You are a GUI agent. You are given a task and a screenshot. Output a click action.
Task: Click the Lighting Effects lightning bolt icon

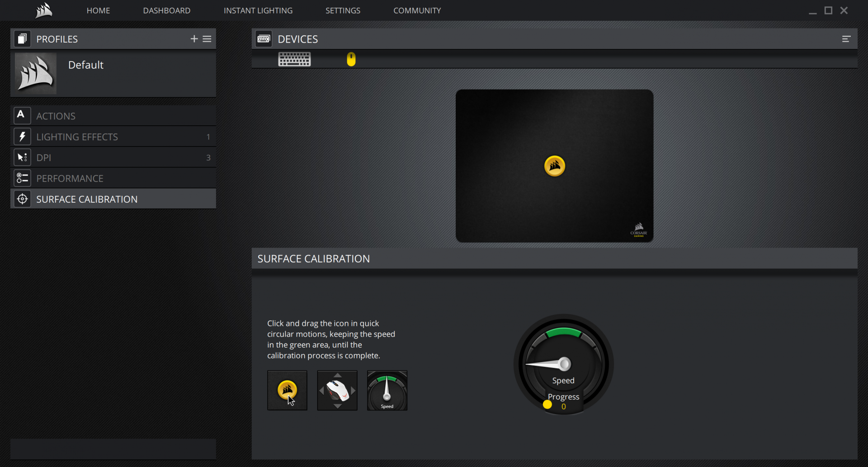click(x=22, y=136)
